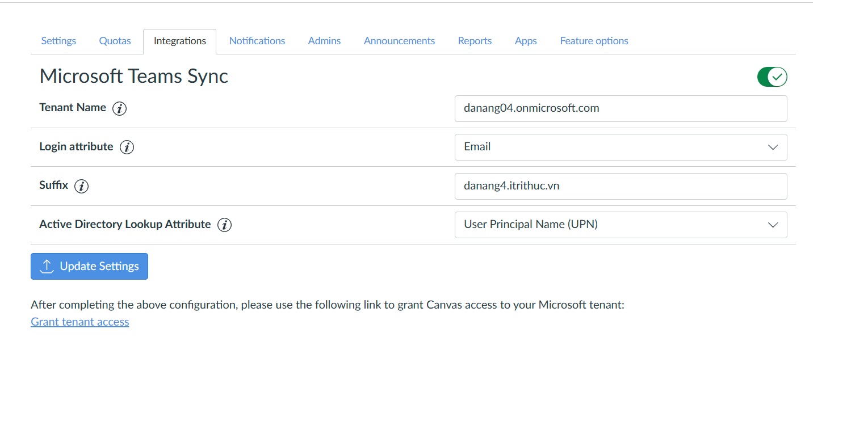868x426 pixels.
Task: Click the Tenant Name input field
Action: coord(620,108)
